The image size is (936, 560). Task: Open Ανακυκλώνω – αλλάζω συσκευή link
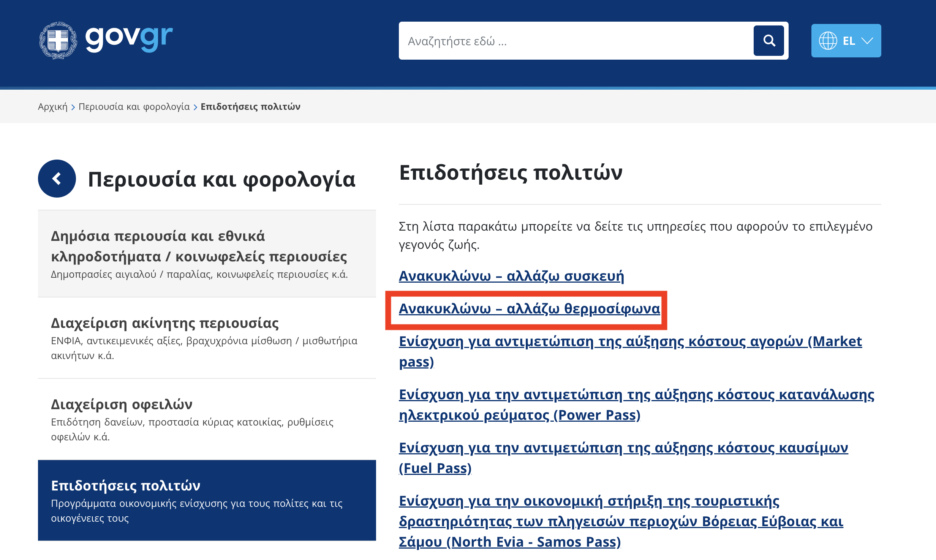pos(511,276)
